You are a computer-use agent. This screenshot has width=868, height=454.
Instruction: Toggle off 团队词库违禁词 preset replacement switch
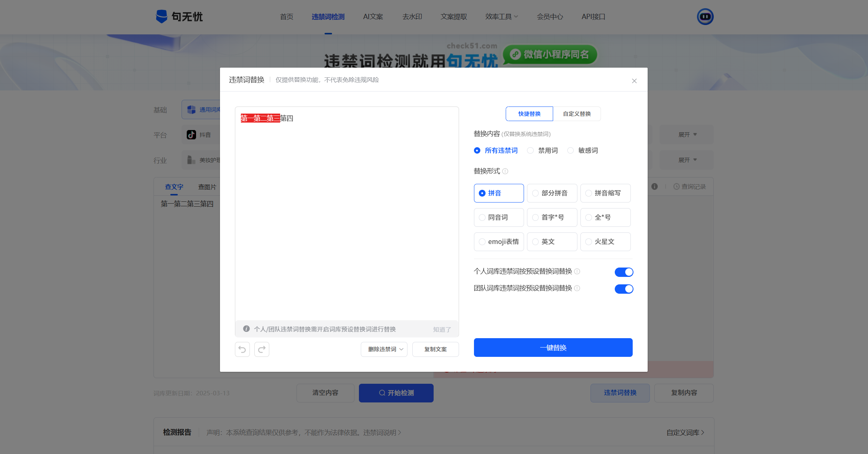pos(624,289)
